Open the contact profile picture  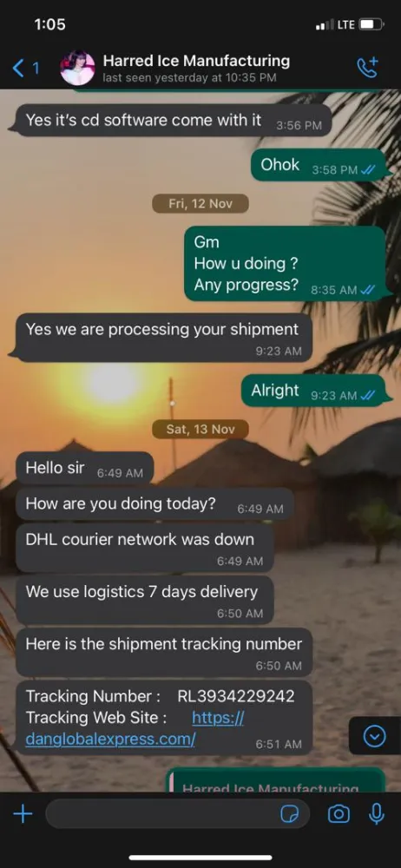click(x=77, y=68)
